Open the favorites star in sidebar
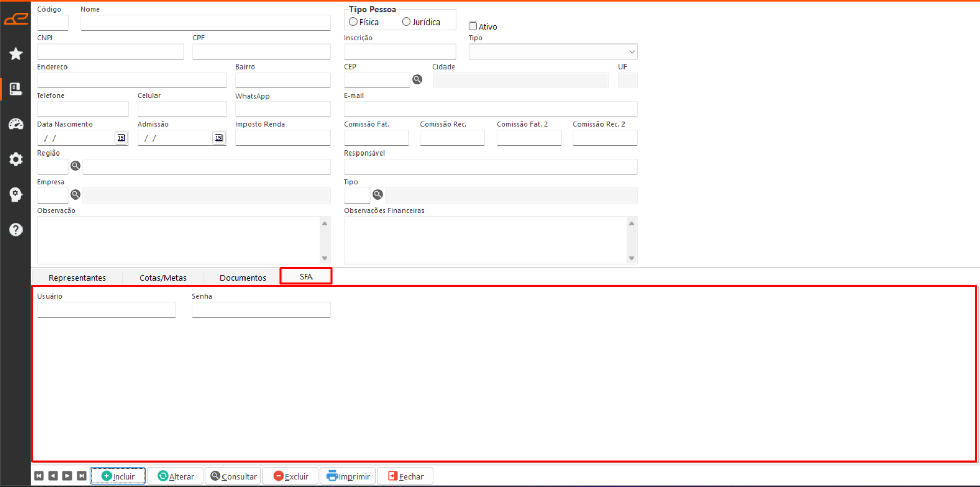The width and height of the screenshot is (980, 487). tap(16, 54)
